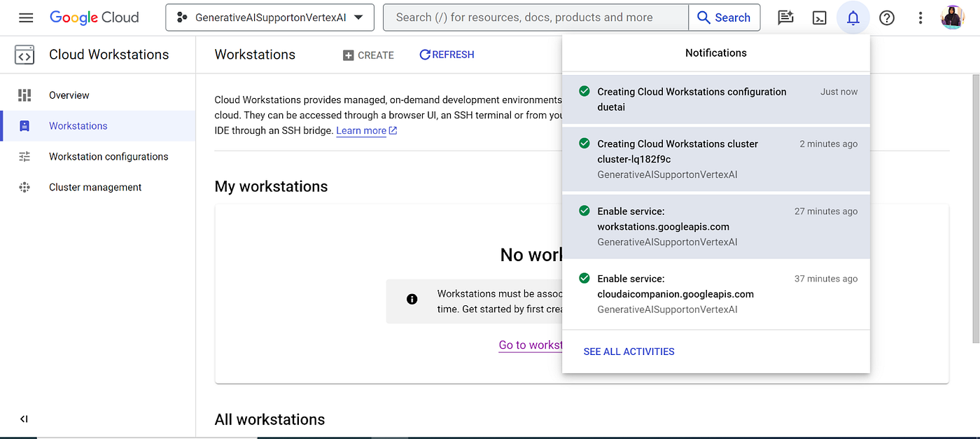980x439 pixels.
Task: Open your profile avatar menu
Action: [952, 18]
